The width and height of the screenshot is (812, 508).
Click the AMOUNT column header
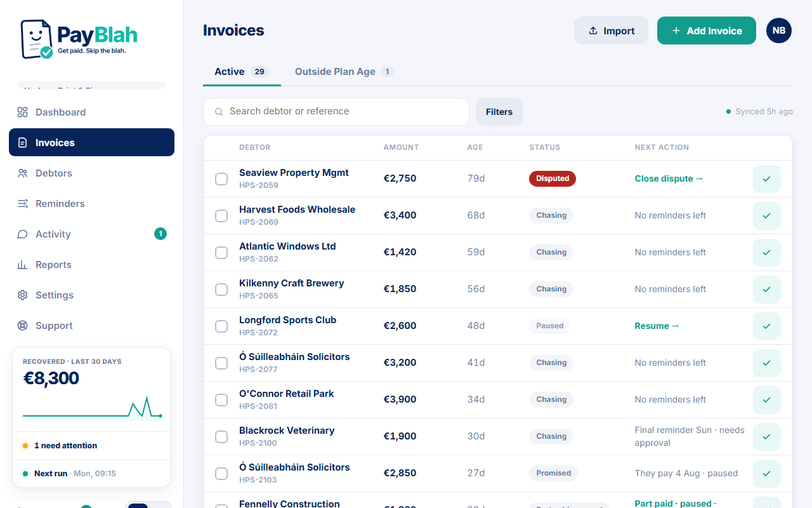[401, 147]
